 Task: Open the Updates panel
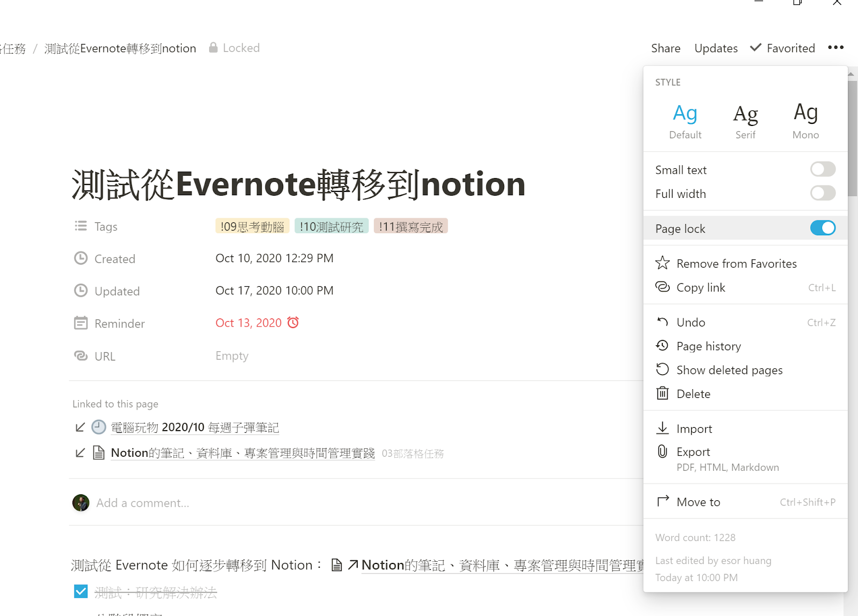[716, 48]
